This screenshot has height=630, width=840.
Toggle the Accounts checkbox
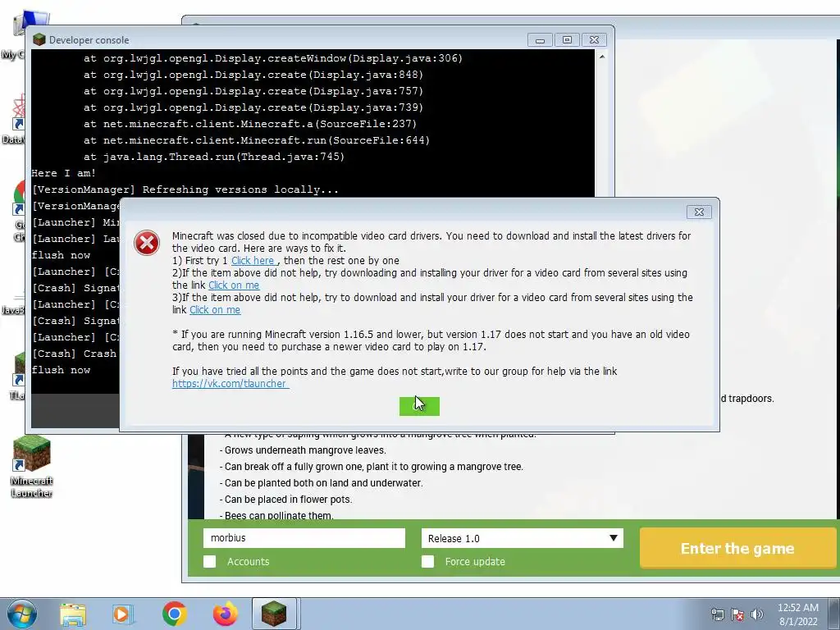[x=209, y=561]
